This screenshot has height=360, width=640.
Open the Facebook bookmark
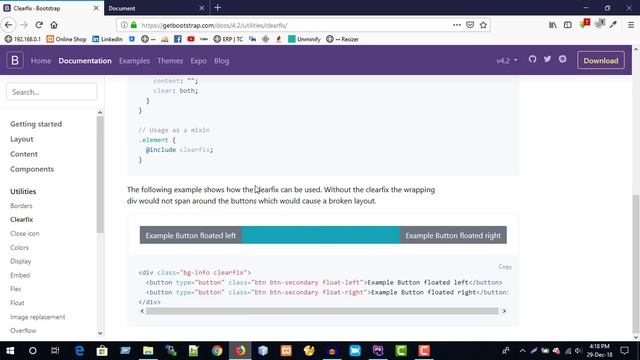[x=178, y=39]
